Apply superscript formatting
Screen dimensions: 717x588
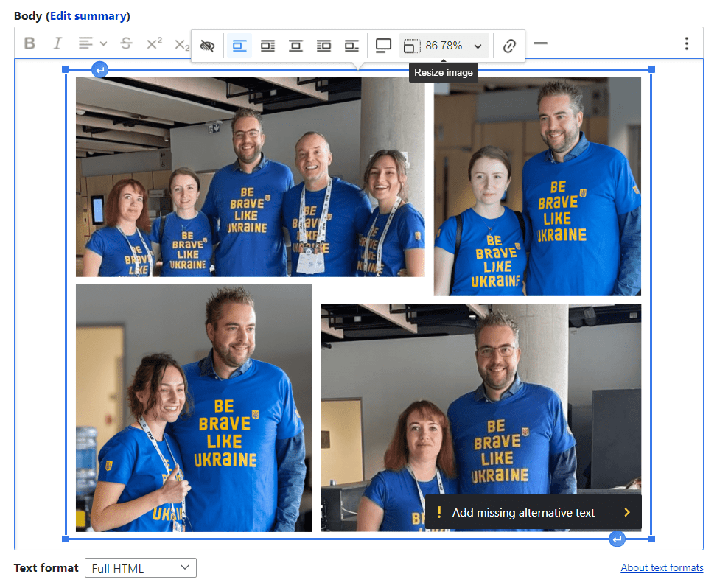point(153,43)
